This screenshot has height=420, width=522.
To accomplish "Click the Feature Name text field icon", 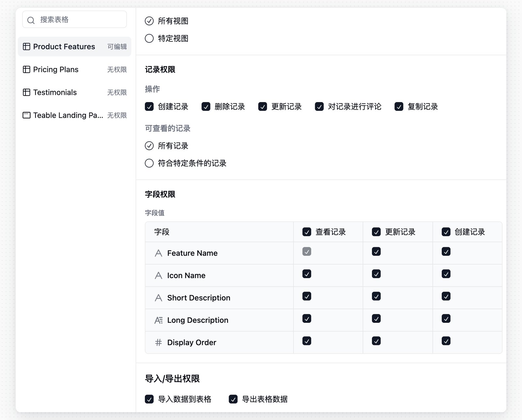I will [x=159, y=253].
